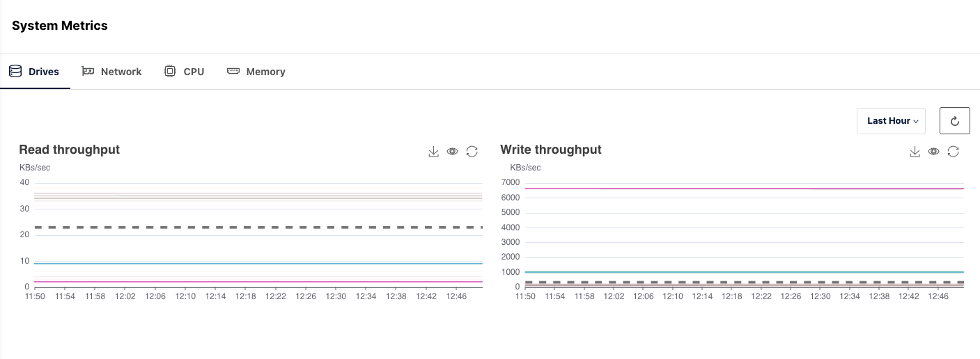
Task: Open the Last Hour time range dropdown
Action: [891, 121]
